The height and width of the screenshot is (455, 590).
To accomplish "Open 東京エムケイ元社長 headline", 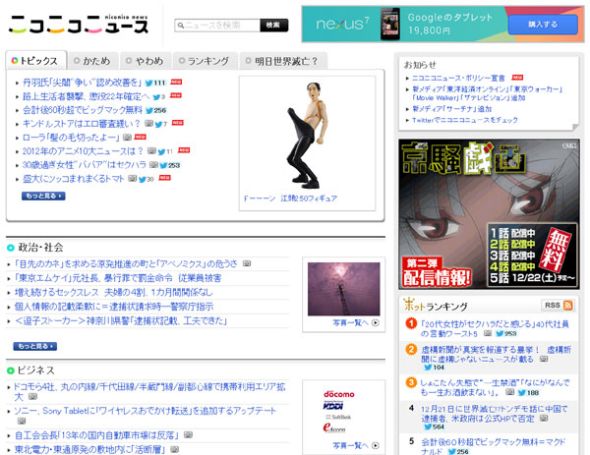I will click(118, 278).
